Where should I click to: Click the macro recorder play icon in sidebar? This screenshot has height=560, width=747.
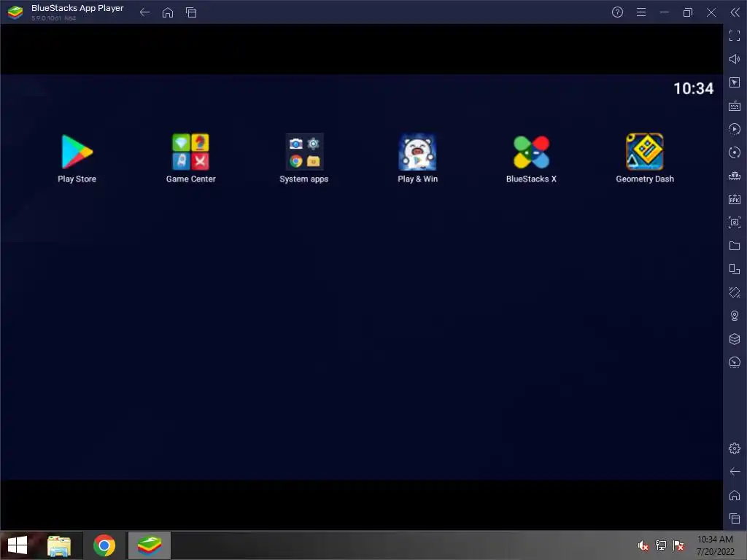735,129
